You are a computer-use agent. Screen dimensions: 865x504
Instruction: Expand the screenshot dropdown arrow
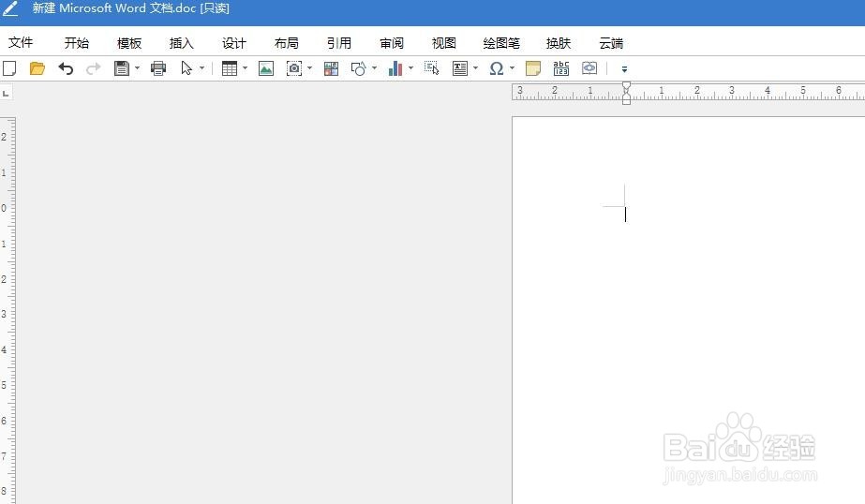pyautogui.click(x=309, y=68)
